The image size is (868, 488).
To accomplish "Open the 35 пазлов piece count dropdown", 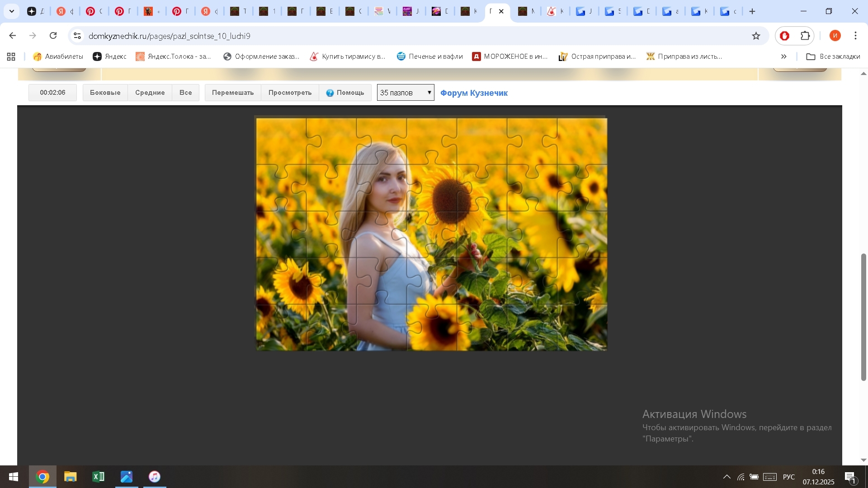I will pyautogui.click(x=406, y=93).
